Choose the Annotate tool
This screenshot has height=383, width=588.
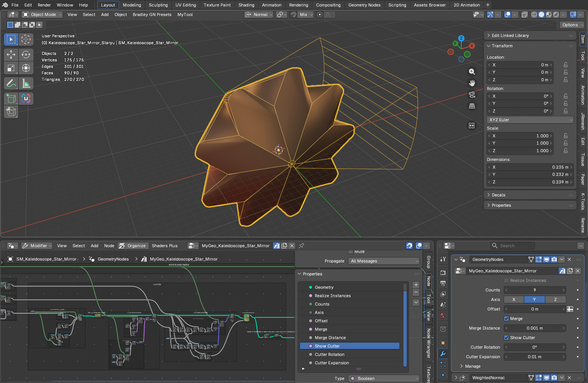point(11,83)
